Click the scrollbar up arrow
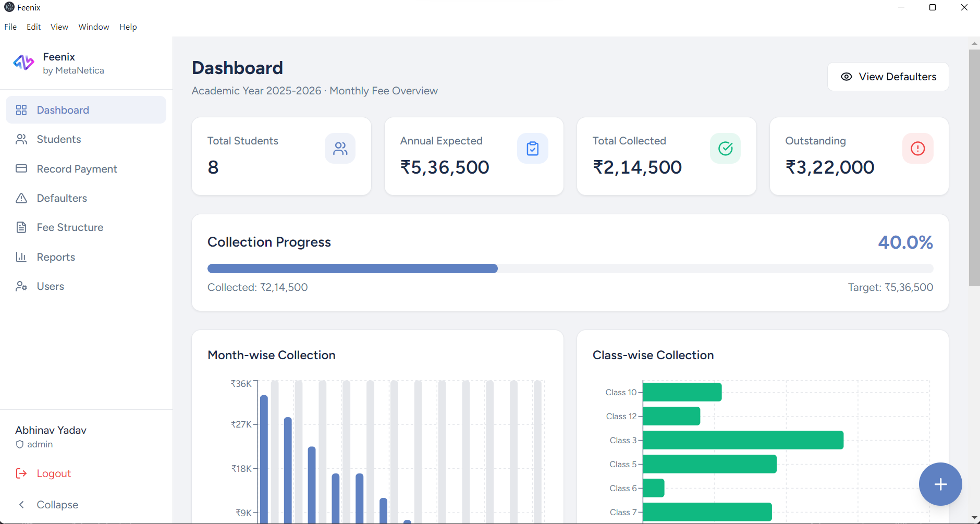This screenshot has width=980, height=524. click(974, 43)
